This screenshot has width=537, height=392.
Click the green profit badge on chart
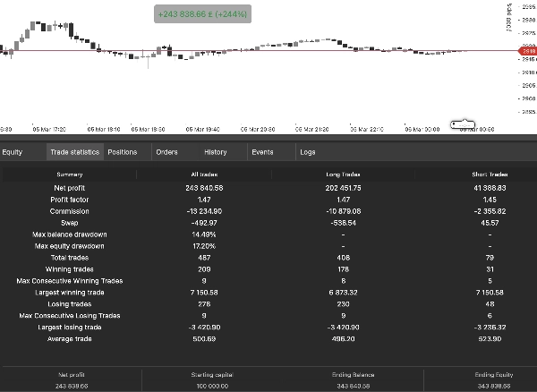201,14
